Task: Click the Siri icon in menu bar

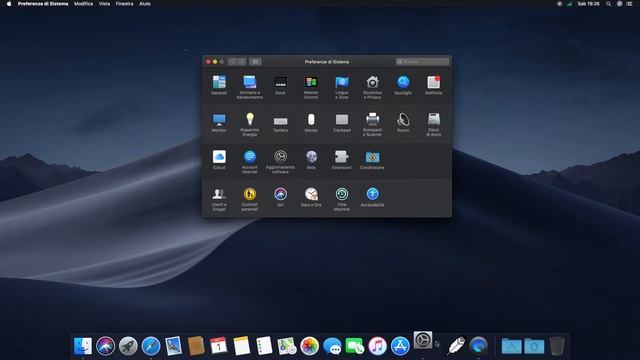Action: (619, 4)
